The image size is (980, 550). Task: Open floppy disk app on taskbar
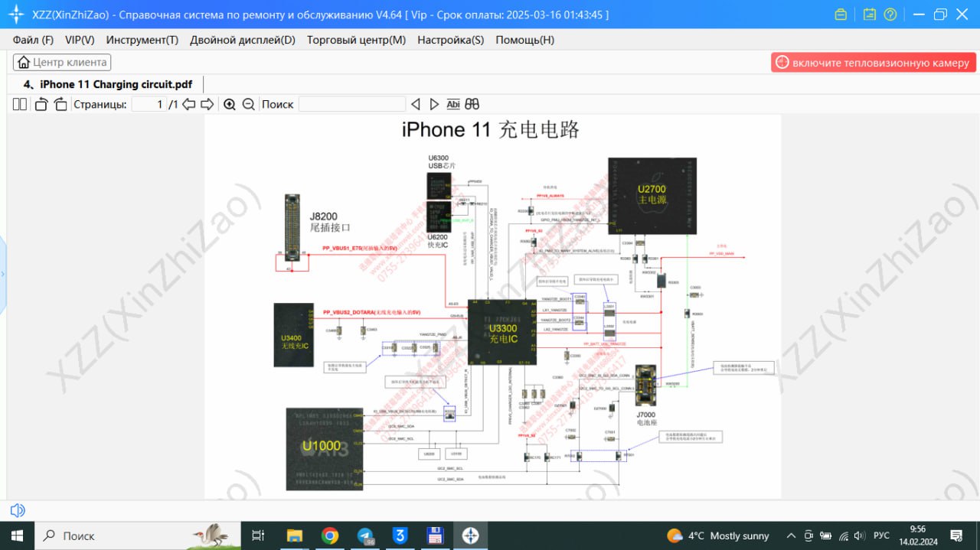(x=436, y=535)
